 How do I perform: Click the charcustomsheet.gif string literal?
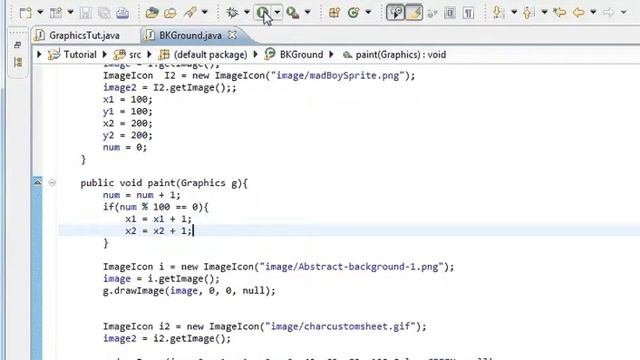tap(340, 327)
